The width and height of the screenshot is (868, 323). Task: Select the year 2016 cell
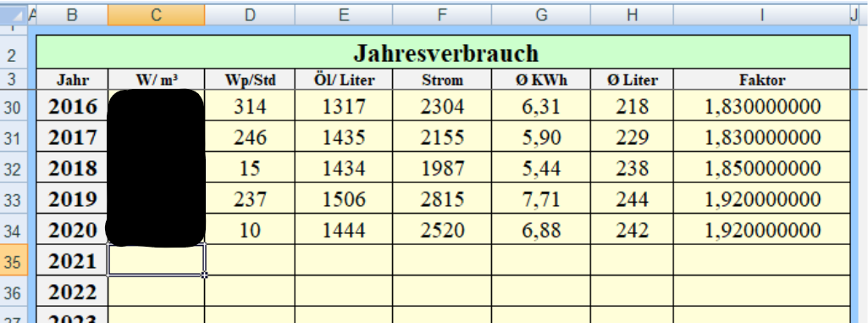[x=73, y=106]
